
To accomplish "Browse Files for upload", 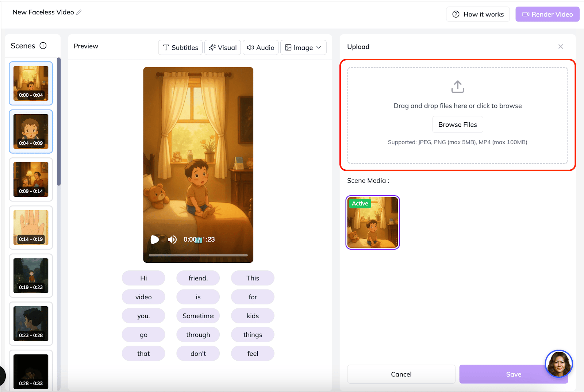I will coord(458,124).
